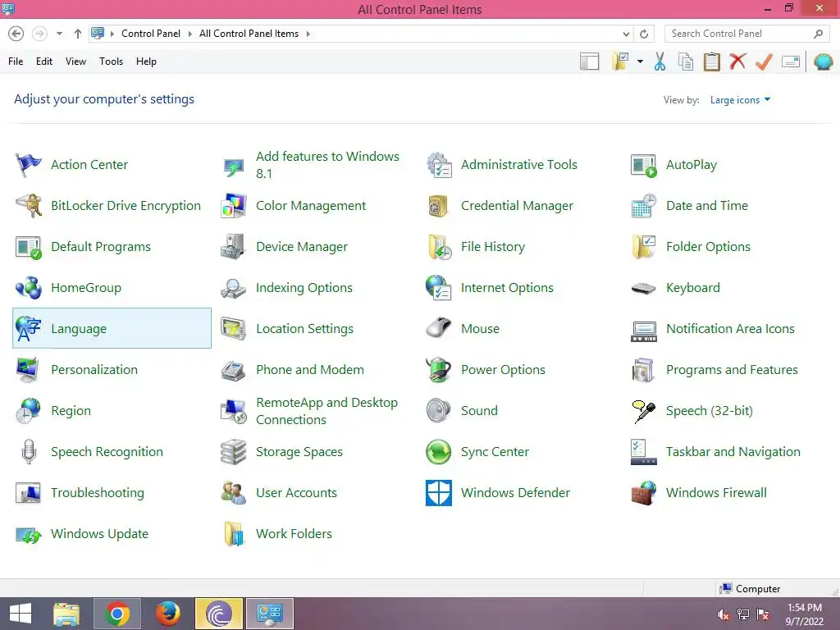Open RemoteApp and Desktop Connections link
This screenshot has width=840, height=630.
(x=326, y=411)
